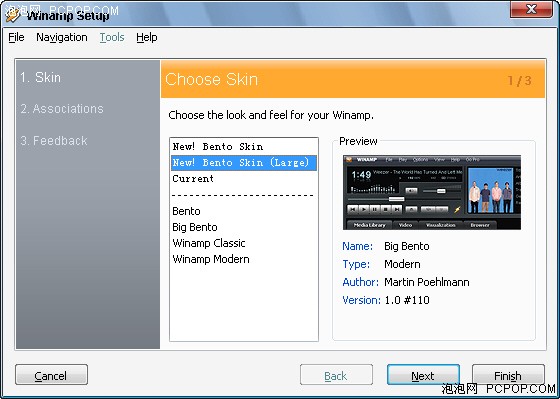Jump to the '2. Associations' step
Viewport: 560px width, 399px height.
pos(62,109)
